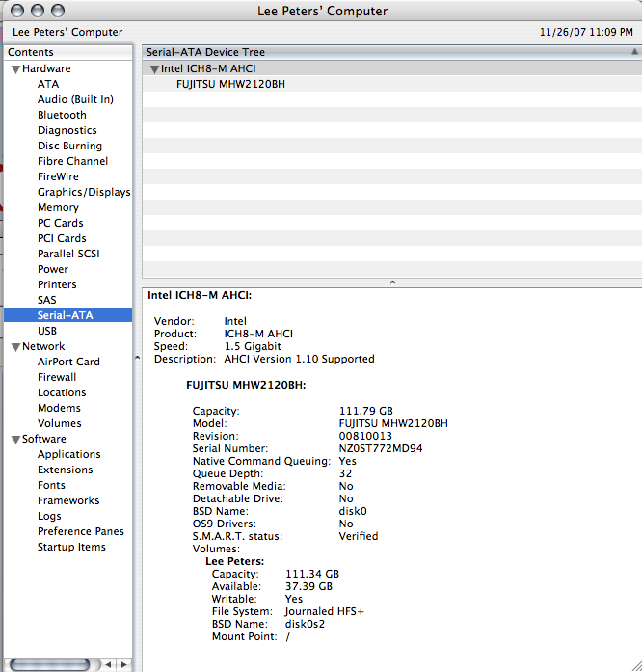
Task: Select Extensions in the Software list
Action: 66,470
